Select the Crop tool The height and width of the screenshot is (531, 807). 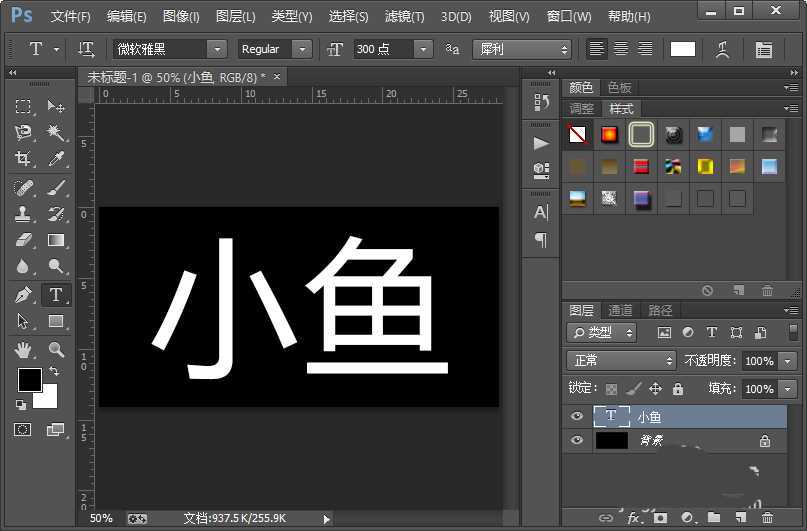pyautogui.click(x=24, y=159)
